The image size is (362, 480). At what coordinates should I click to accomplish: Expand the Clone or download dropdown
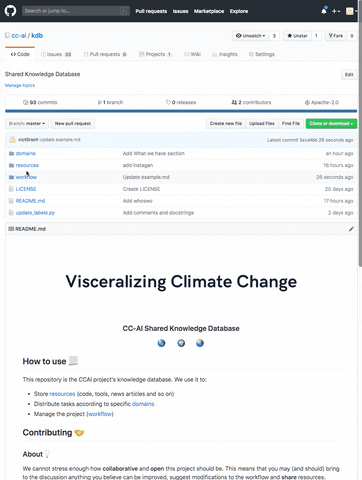[331, 123]
